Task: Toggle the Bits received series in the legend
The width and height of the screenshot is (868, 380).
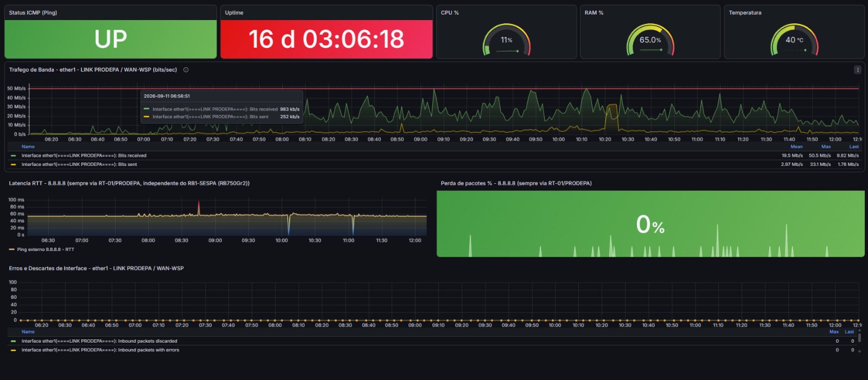Action: coord(84,156)
